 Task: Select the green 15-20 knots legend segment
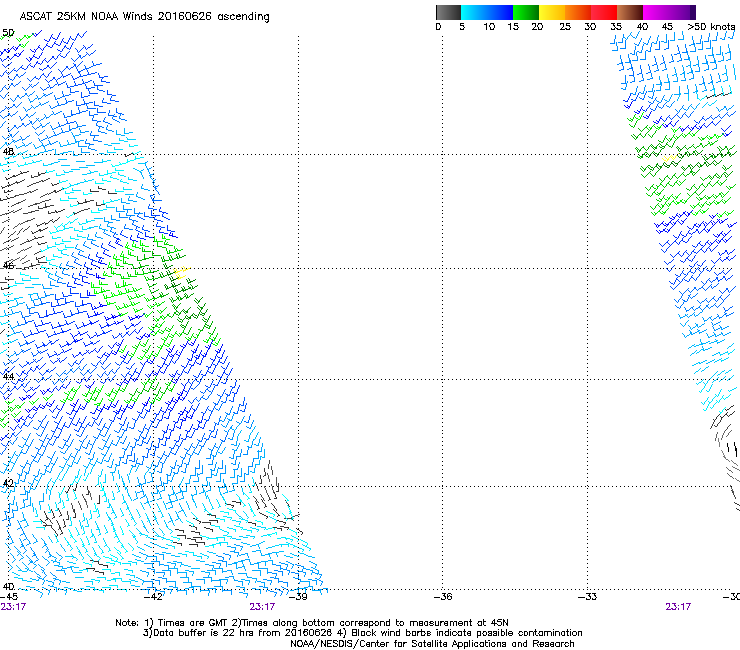pos(526,12)
